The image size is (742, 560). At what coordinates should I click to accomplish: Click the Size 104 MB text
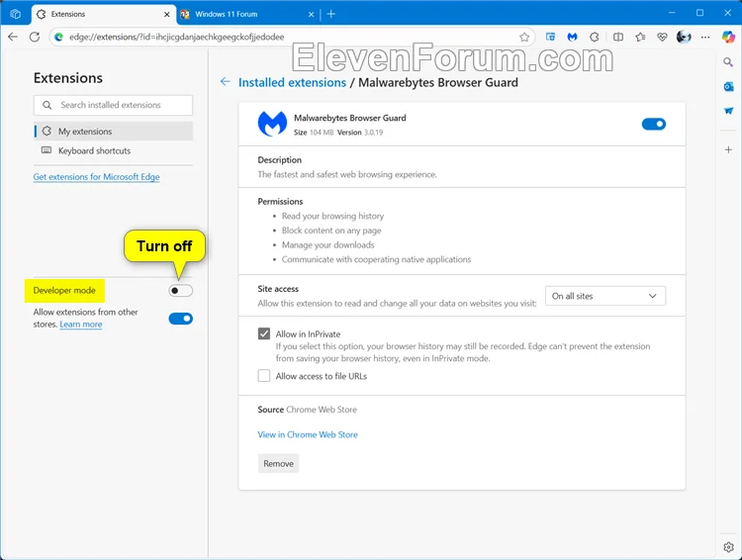pos(314,133)
